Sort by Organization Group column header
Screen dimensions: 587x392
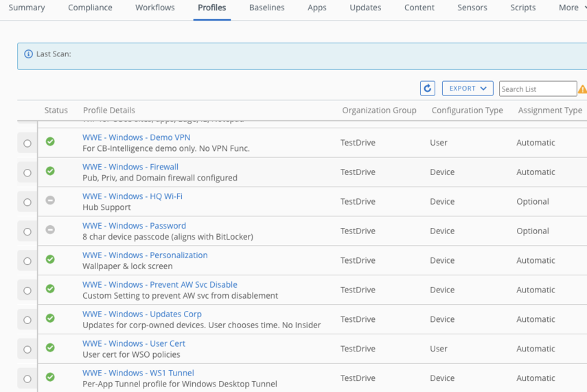click(379, 111)
